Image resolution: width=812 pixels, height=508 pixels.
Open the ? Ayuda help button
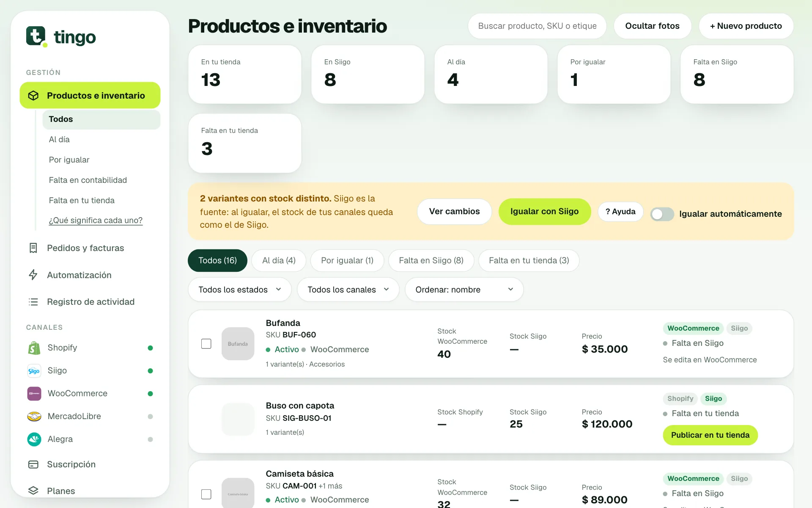coord(620,212)
